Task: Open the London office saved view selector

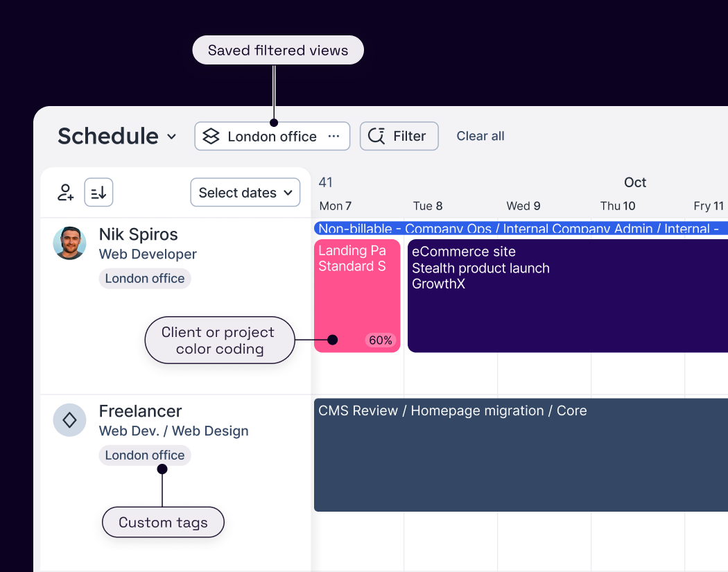Action: [x=271, y=136]
